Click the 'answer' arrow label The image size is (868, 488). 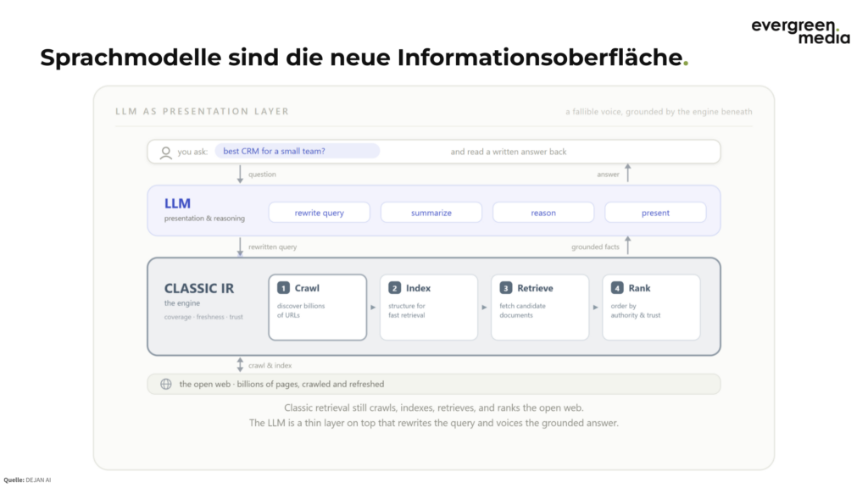[608, 175]
